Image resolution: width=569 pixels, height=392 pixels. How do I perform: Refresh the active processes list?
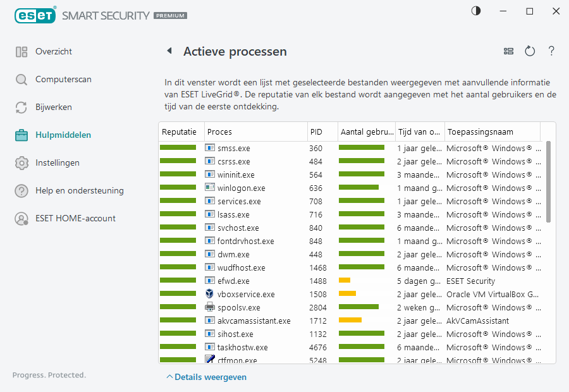pyautogui.click(x=530, y=51)
